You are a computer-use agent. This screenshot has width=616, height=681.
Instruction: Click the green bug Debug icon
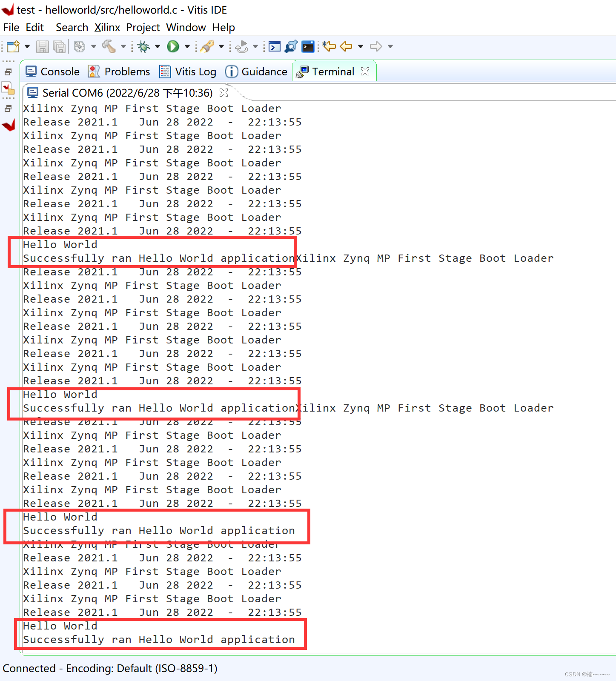tap(144, 46)
